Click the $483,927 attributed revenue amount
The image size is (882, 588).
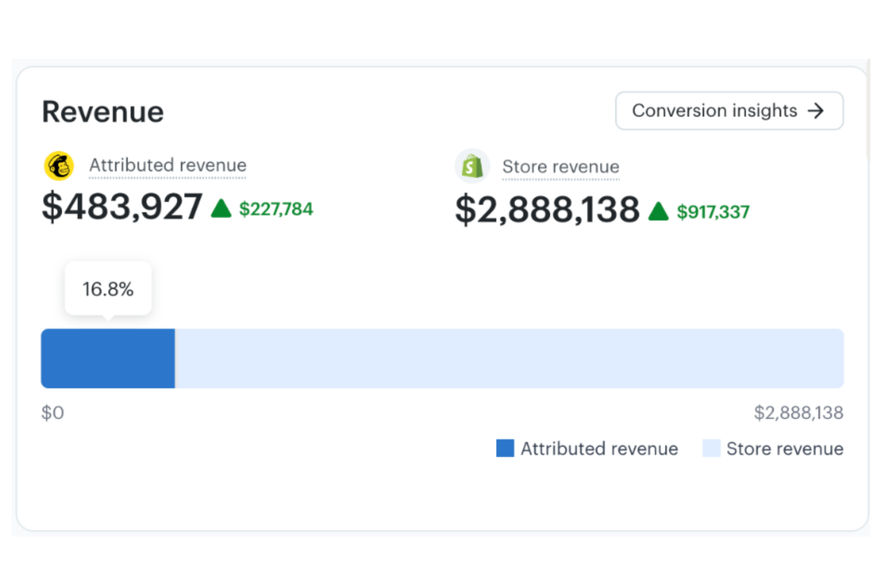click(x=122, y=206)
